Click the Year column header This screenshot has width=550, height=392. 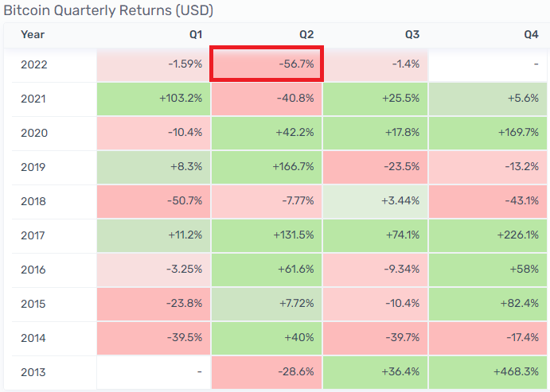pos(33,35)
